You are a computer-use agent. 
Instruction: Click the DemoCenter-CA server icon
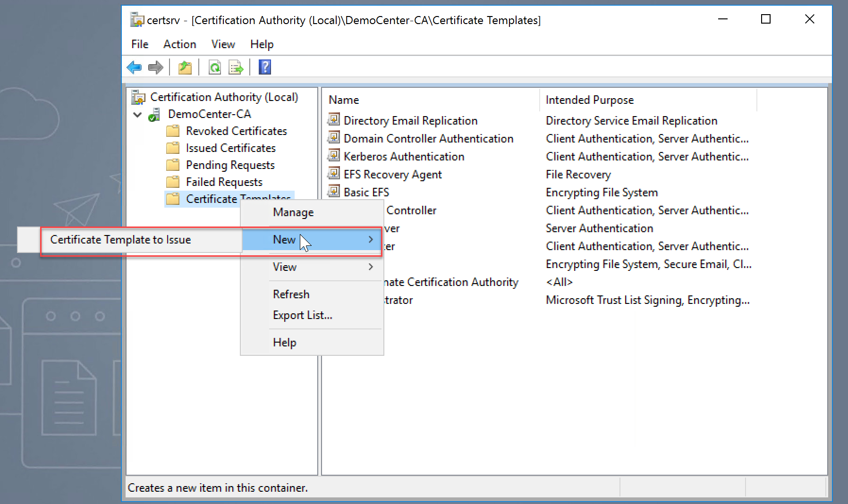coord(154,115)
